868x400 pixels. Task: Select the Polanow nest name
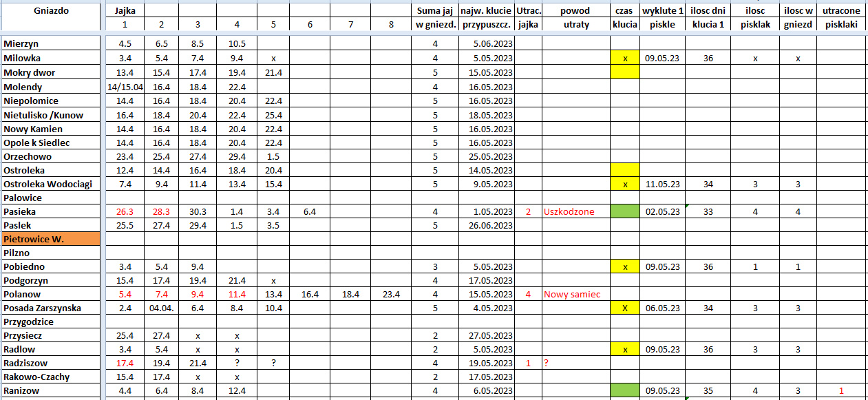pyautogui.click(x=51, y=294)
